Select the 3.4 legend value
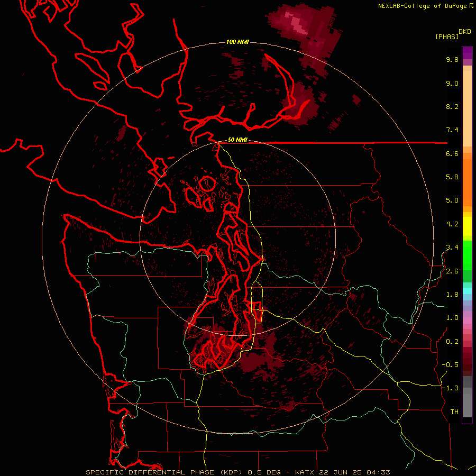Viewport: 476px width, 476px height. pos(452,248)
